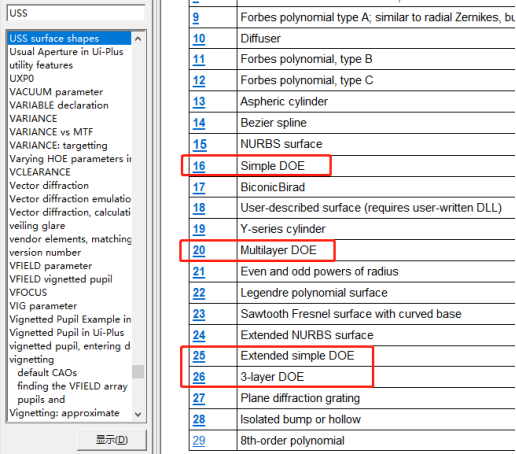The height and width of the screenshot is (454, 516).
Task: Click the 显示(D) display button
Action: [x=112, y=440]
